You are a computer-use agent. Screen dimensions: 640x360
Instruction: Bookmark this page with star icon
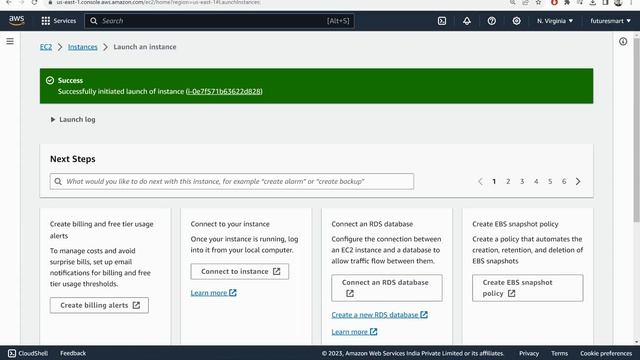[x=538, y=2]
